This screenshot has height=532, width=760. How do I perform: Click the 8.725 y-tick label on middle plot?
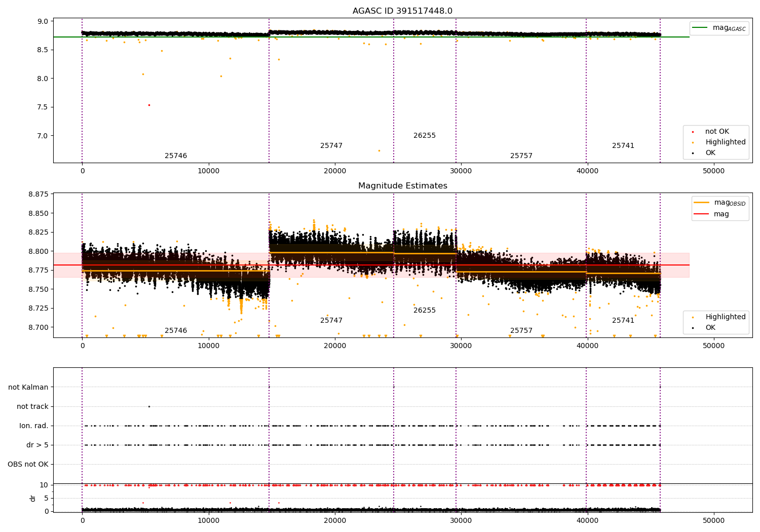click(x=39, y=308)
